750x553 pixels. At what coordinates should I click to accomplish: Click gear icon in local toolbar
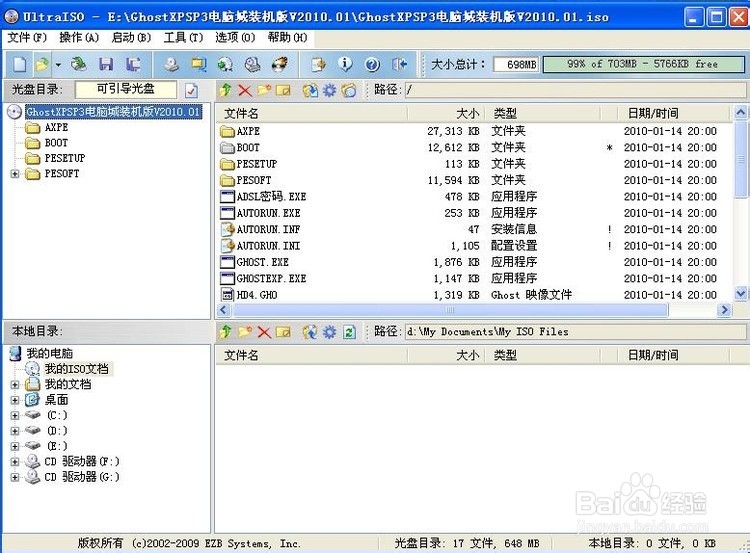pos(330,332)
